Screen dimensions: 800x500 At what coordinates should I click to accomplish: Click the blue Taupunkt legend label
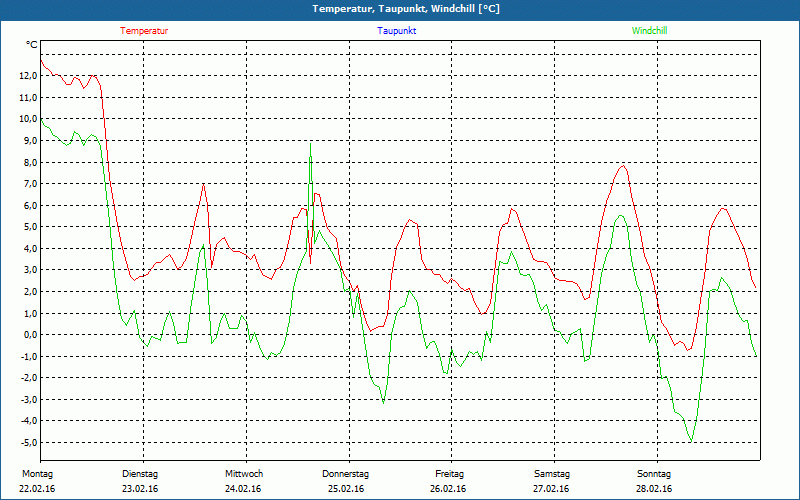click(x=396, y=31)
